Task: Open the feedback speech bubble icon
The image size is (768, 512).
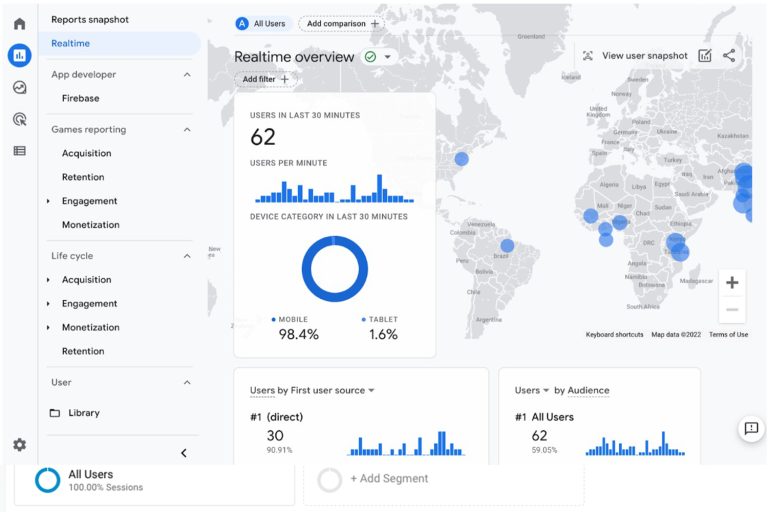Action: (750, 429)
